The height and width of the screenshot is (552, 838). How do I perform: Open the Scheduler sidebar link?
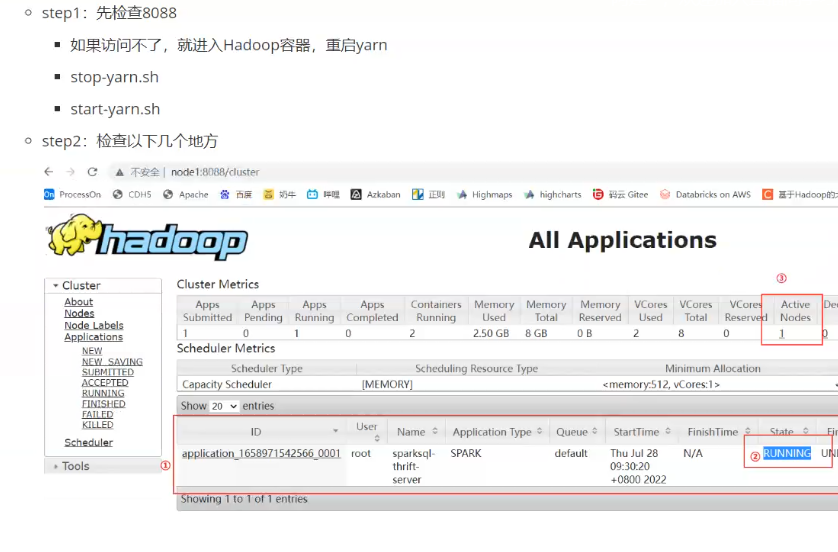[89, 442]
